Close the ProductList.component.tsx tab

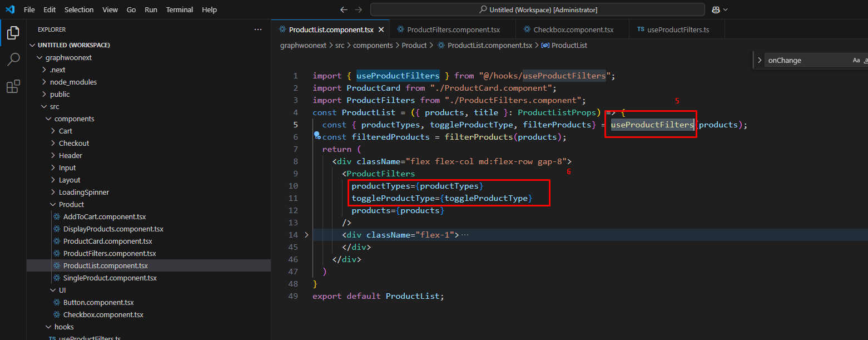(x=381, y=29)
